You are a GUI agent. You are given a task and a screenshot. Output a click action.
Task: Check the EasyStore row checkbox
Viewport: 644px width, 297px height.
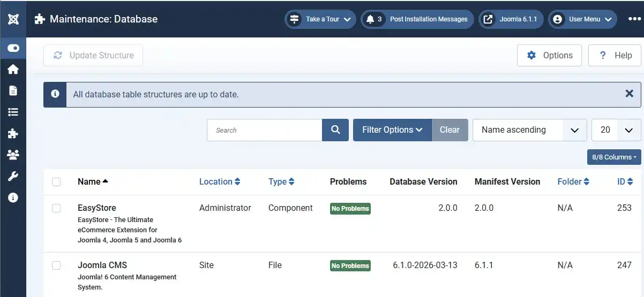pyautogui.click(x=56, y=208)
